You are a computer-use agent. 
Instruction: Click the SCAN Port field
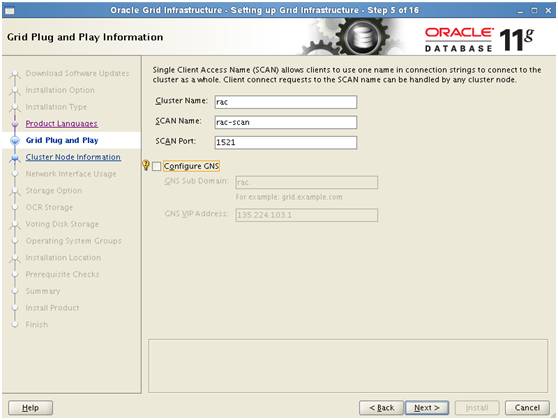tap(286, 142)
